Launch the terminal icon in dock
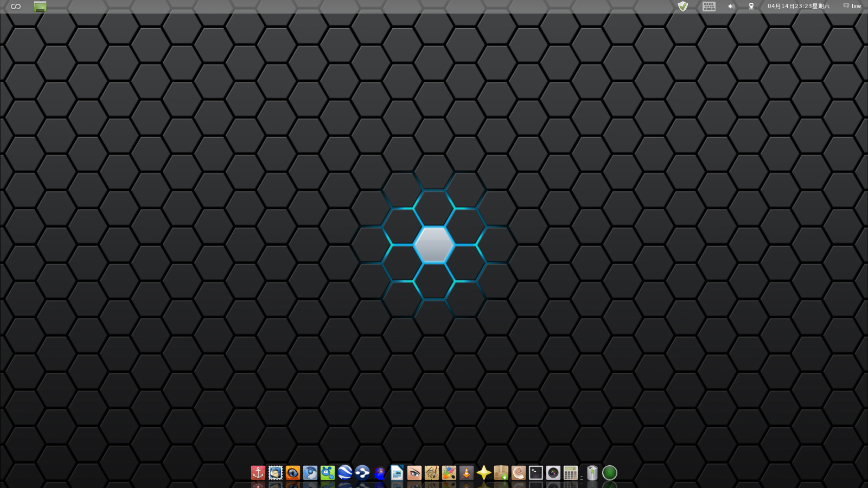Screen dimensions: 868x488 pyautogui.click(x=536, y=473)
